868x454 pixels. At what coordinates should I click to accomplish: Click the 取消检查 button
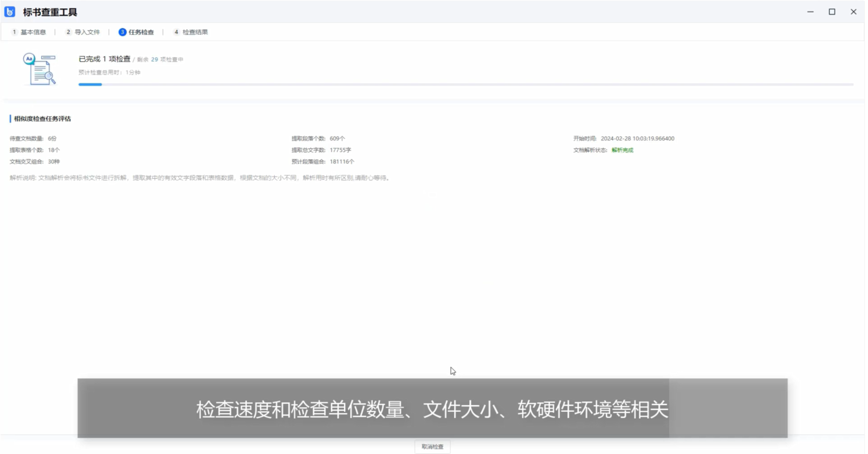[x=433, y=447]
